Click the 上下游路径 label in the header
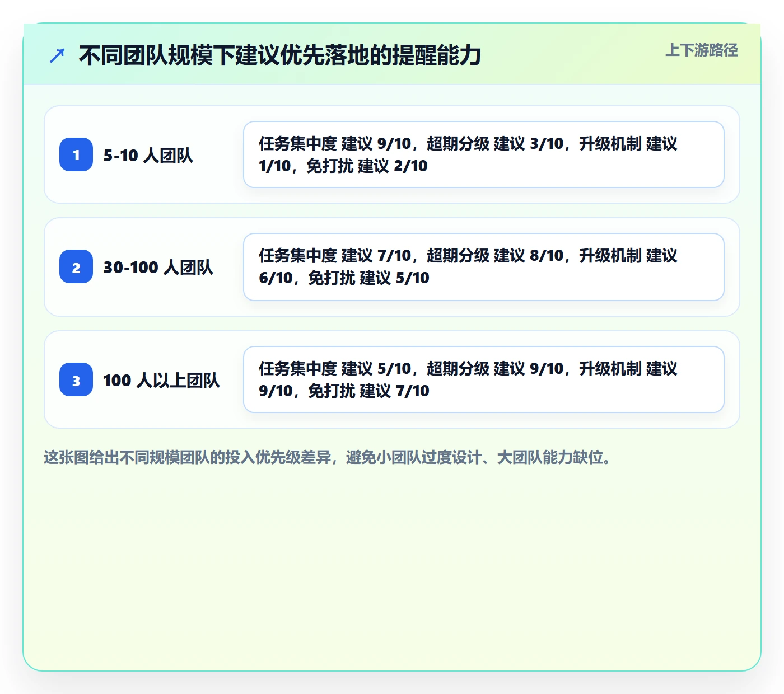This screenshot has width=784, height=694. pyautogui.click(x=702, y=50)
